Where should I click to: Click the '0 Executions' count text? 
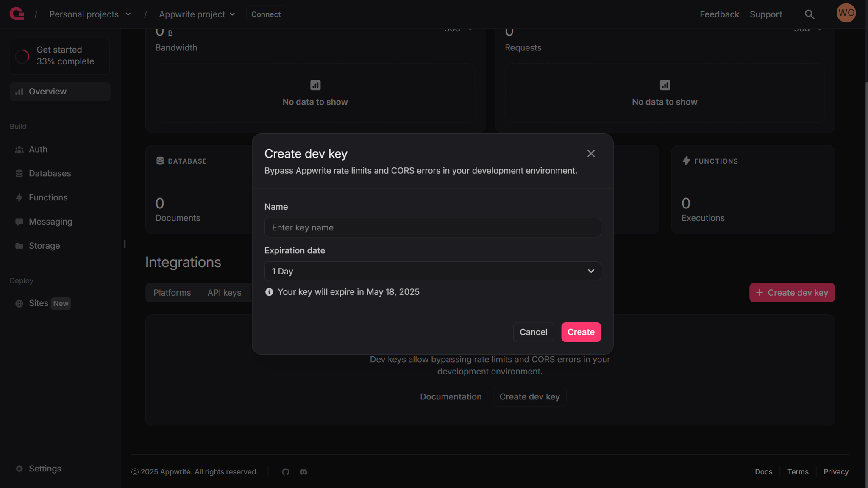(x=703, y=209)
